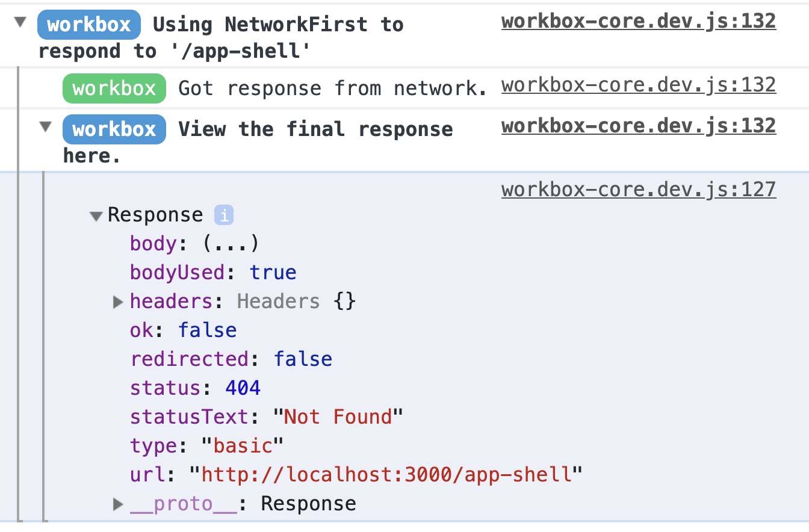Open source link beside 'Got response from network'
This screenshot has width=809, height=532.
pyautogui.click(x=639, y=85)
